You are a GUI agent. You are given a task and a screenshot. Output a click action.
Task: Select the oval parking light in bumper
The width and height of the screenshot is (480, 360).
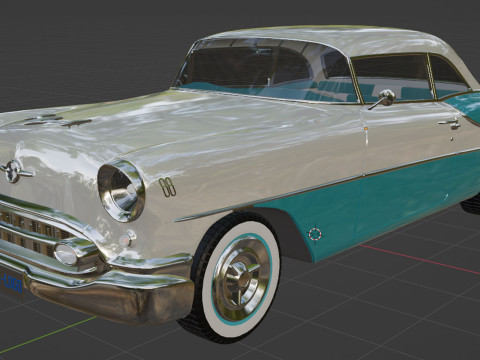click(65, 255)
